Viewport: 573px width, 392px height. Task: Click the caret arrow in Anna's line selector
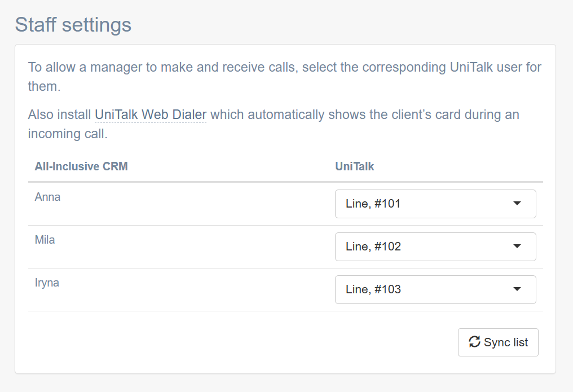point(517,204)
